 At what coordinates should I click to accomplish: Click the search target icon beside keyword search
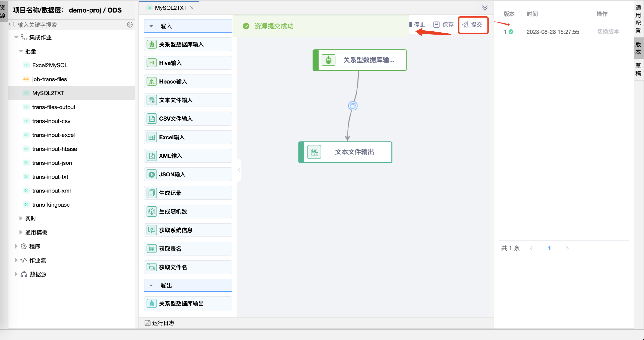[130, 25]
